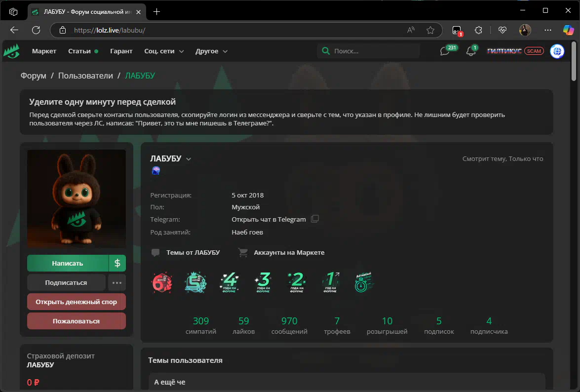Open browser extensions puzzle icon
The width and height of the screenshot is (580, 392).
[x=478, y=30]
